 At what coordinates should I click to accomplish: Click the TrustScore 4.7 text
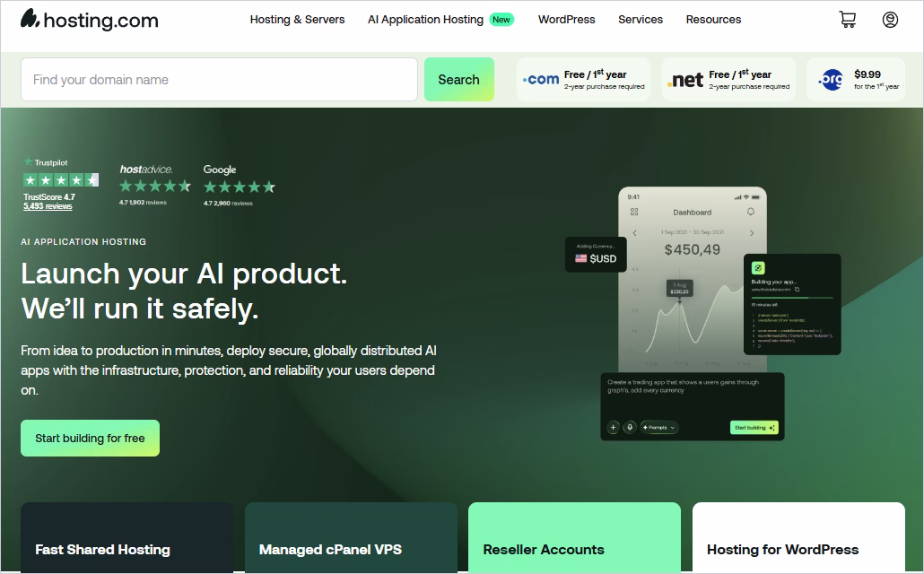point(49,196)
